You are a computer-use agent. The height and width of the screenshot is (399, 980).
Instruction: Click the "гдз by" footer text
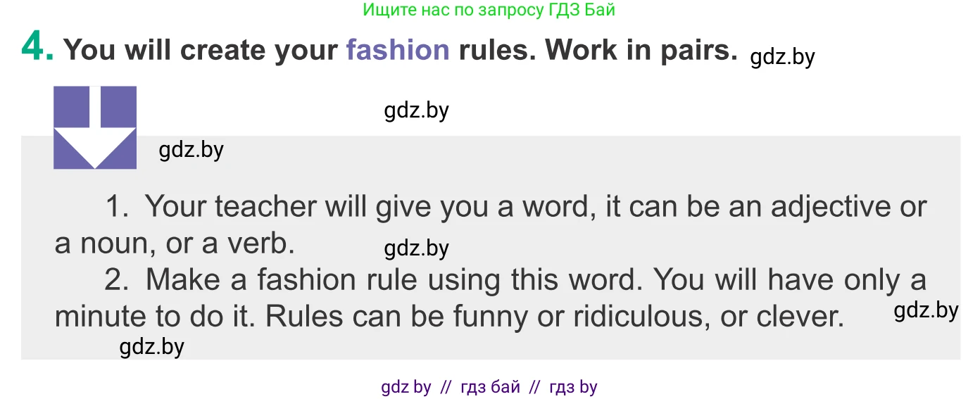(x=573, y=387)
